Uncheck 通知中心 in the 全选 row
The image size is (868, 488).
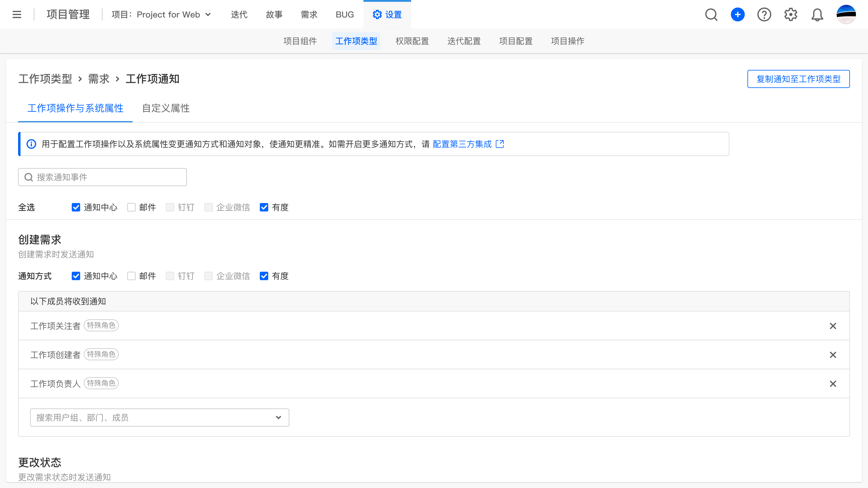click(x=76, y=207)
